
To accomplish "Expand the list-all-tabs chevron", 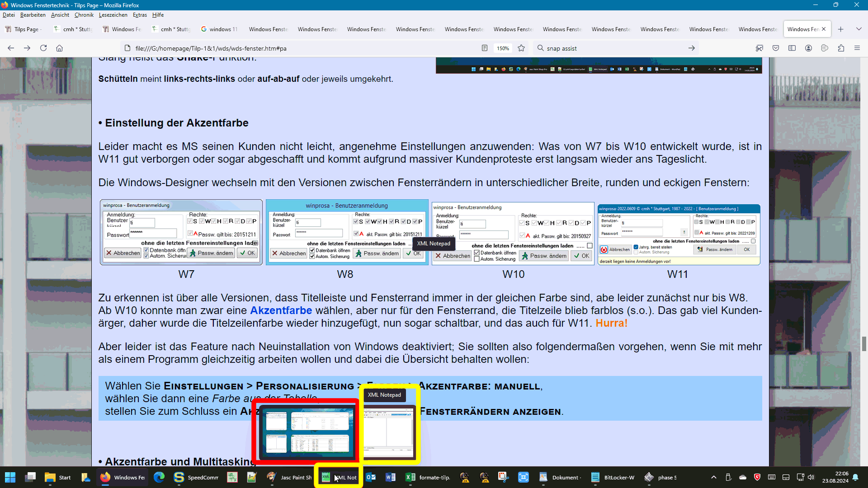I will coord(859,29).
